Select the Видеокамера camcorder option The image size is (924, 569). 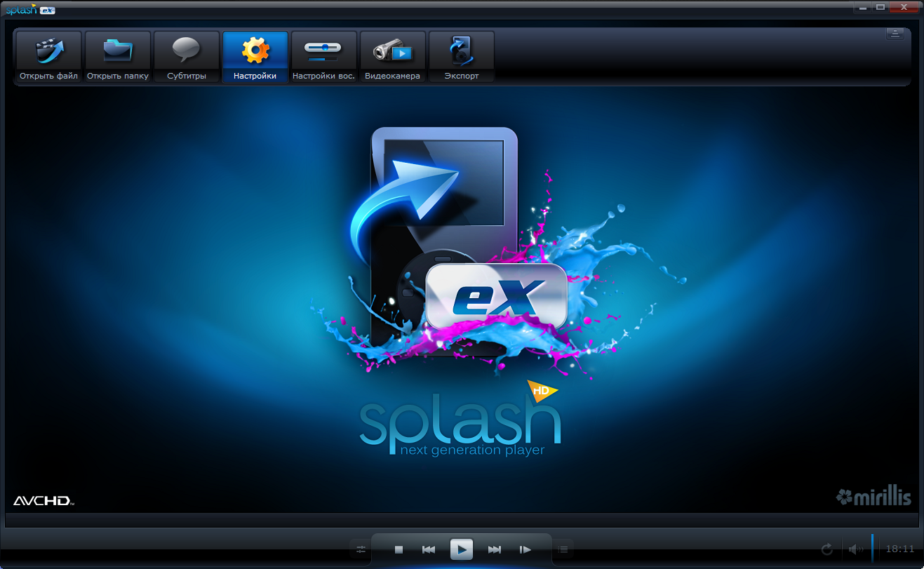[393, 57]
